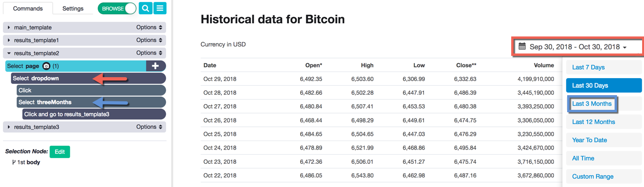This screenshot has width=644, height=187.
Task: Choose Last 3 Months range
Action: (592, 104)
